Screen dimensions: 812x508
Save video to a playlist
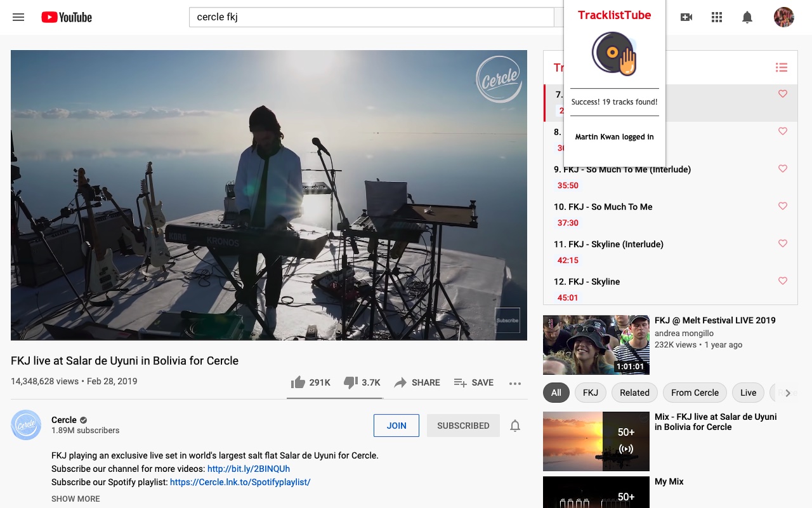tap(473, 382)
